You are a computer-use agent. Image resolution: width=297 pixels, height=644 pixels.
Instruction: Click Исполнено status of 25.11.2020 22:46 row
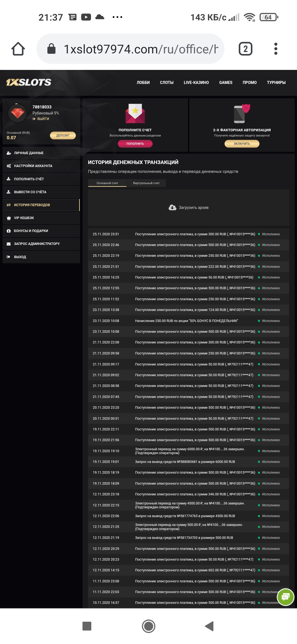coord(271,245)
